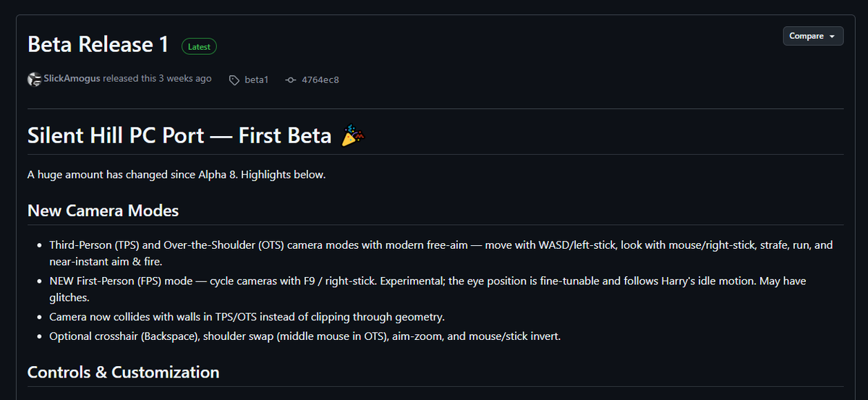This screenshot has height=400, width=868.
Task: Select the Controls & Customization heading
Action: tap(123, 373)
